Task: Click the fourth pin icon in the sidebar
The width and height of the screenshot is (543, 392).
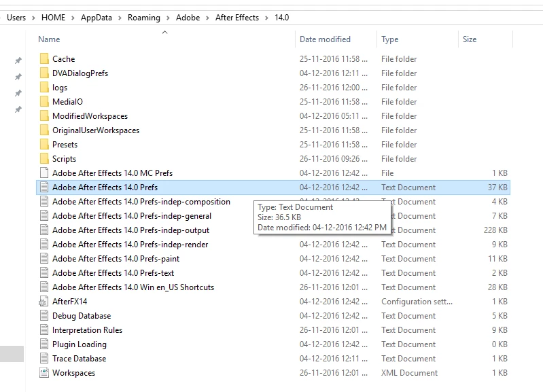Action: 18,110
